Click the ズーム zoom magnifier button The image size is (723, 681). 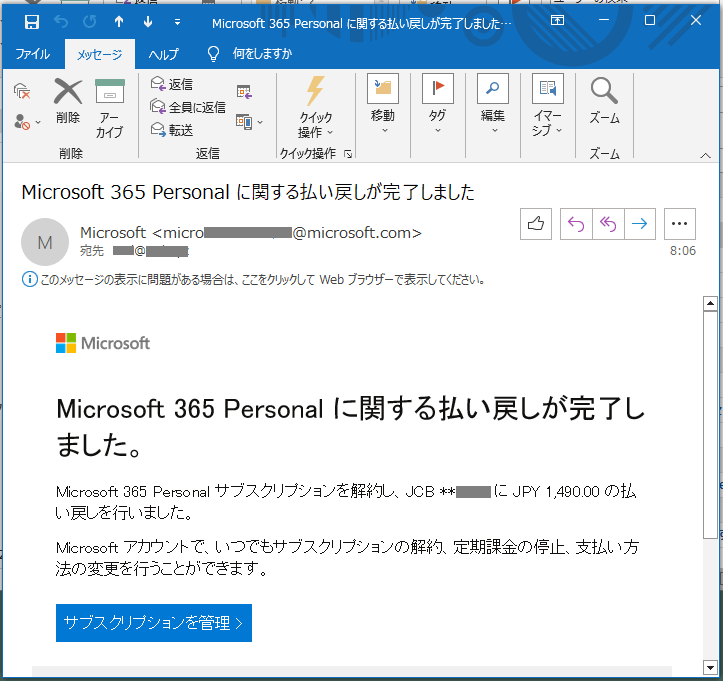[x=604, y=101]
